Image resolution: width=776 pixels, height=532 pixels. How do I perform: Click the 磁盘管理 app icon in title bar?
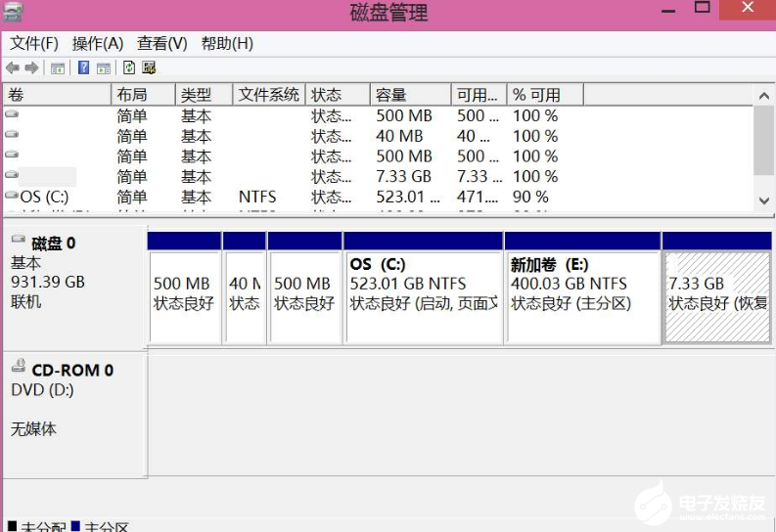click(x=12, y=12)
